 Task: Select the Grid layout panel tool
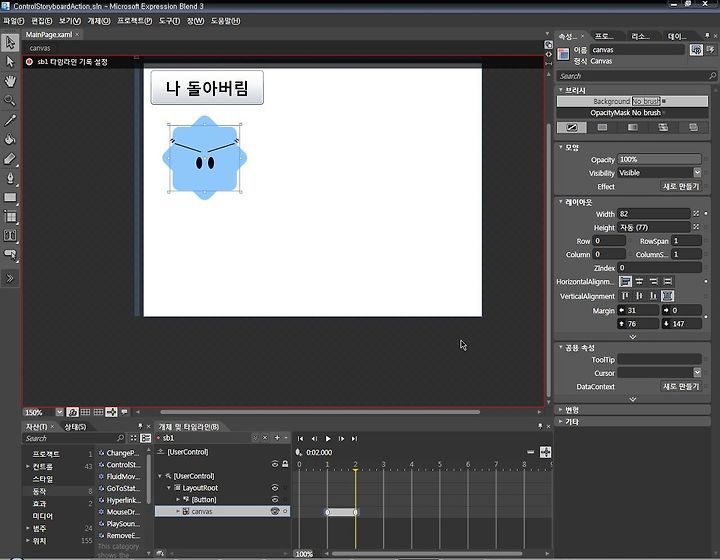point(10,217)
